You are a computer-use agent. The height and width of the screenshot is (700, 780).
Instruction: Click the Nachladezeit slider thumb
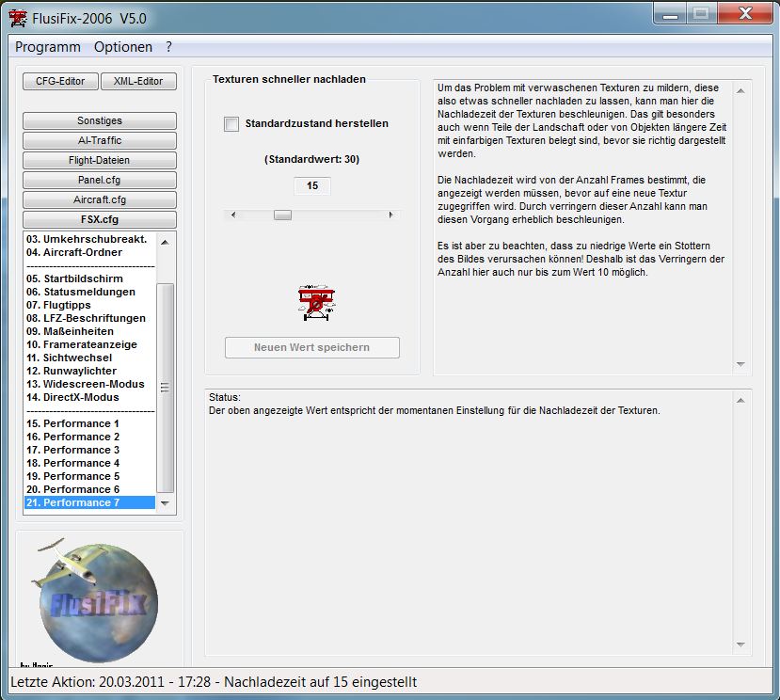tap(282, 215)
